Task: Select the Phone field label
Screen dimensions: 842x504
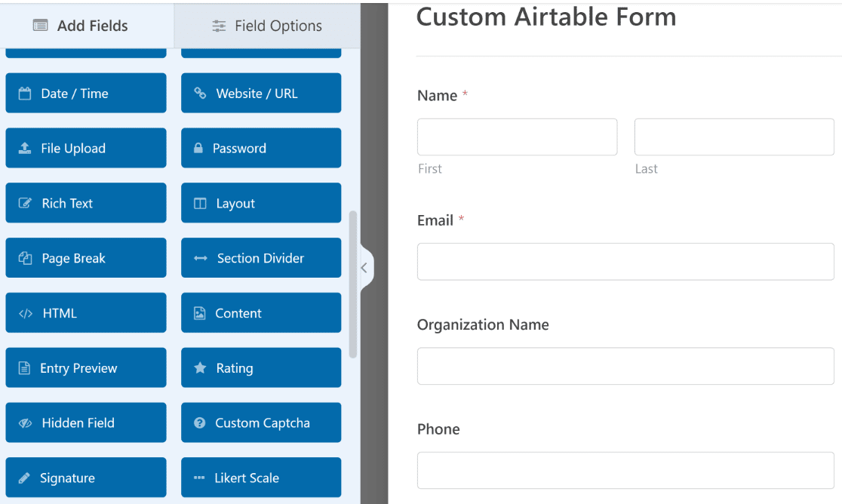Action: point(438,429)
